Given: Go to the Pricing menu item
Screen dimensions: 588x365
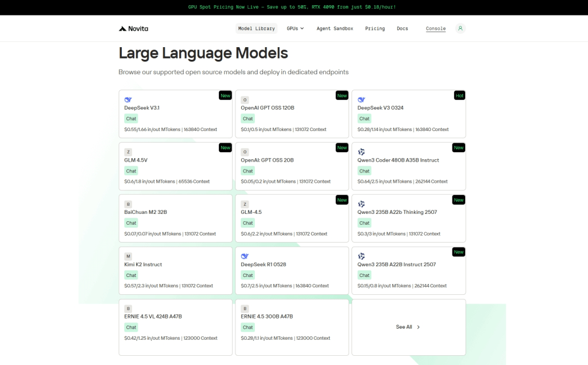Looking at the screenshot, I should click(375, 29).
